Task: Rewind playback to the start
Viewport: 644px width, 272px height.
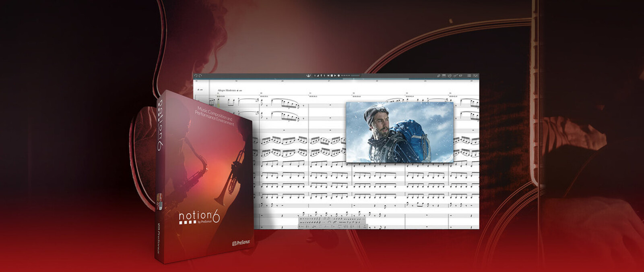Action: coord(328,75)
